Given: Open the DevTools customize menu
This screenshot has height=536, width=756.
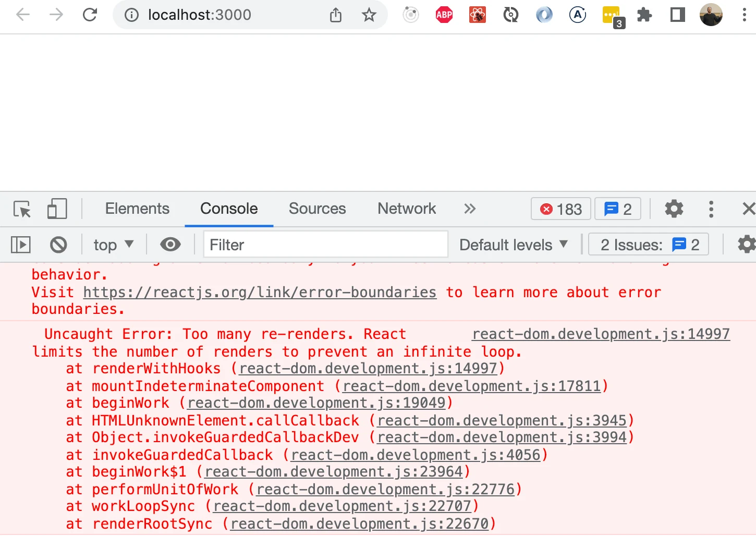Looking at the screenshot, I should coord(711,209).
